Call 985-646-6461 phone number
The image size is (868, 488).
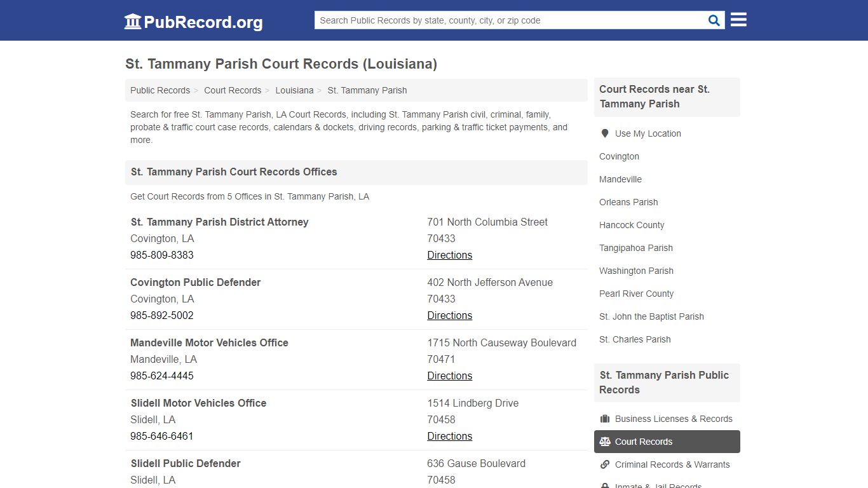point(162,436)
